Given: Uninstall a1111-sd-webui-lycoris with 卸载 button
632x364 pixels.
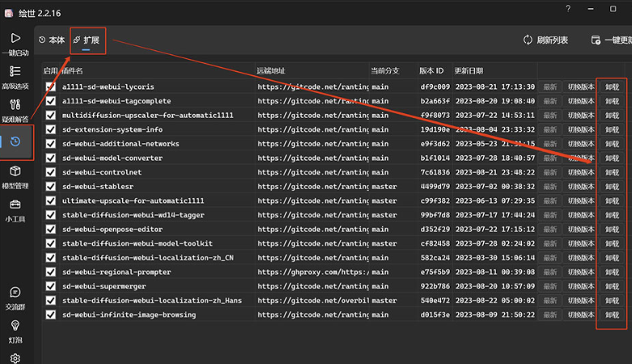Looking at the screenshot, I should [x=612, y=87].
